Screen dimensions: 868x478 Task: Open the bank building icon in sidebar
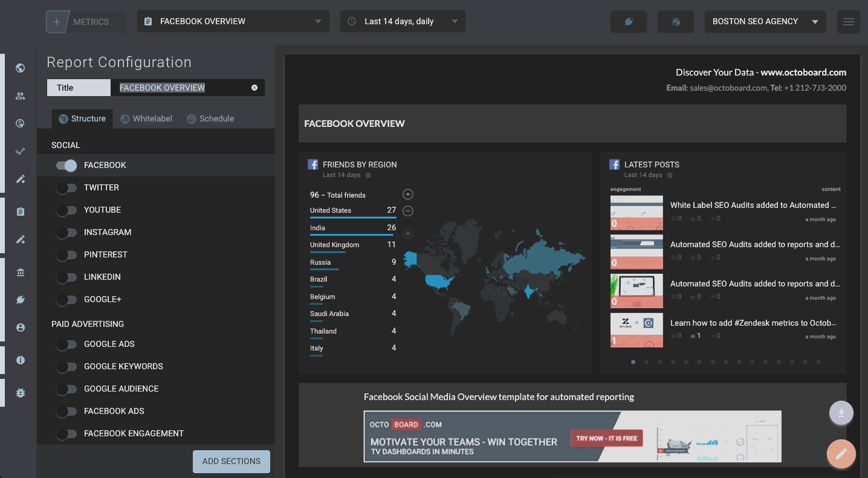21,272
